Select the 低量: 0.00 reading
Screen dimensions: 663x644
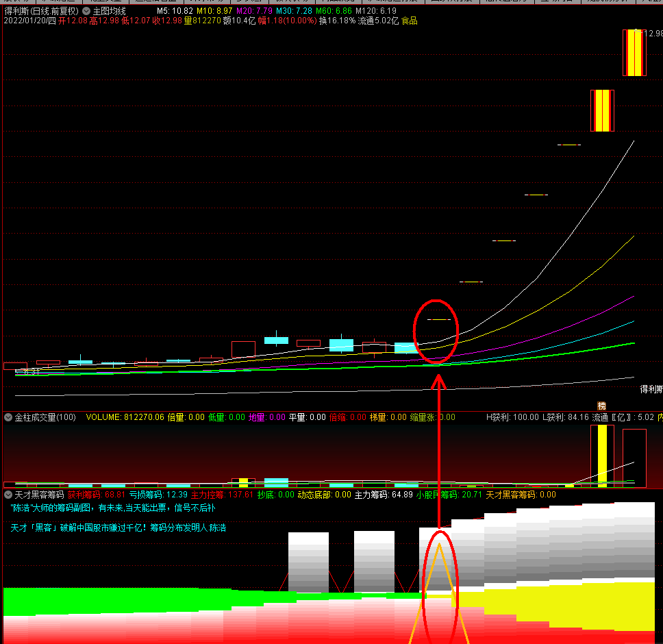(x=226, y=417)
